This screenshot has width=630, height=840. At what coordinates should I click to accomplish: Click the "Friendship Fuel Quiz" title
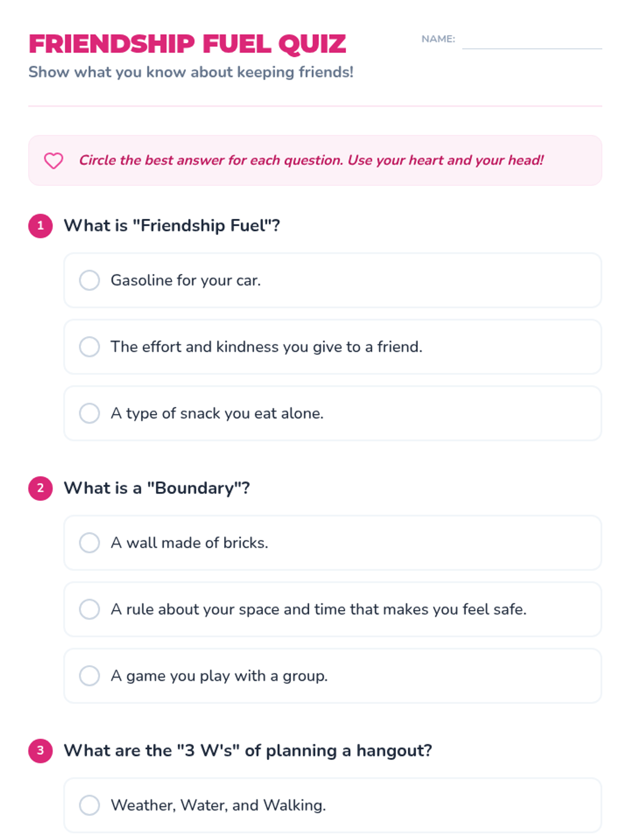point(187,44)
